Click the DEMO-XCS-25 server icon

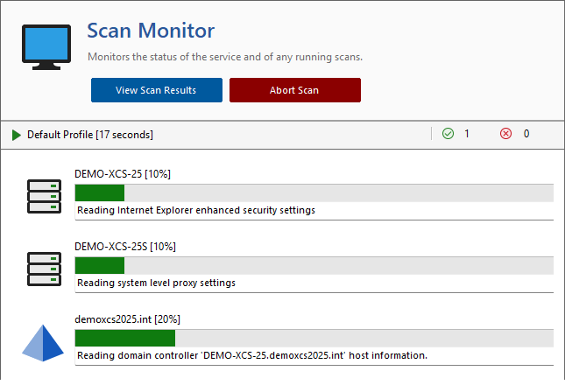(44, 196)
